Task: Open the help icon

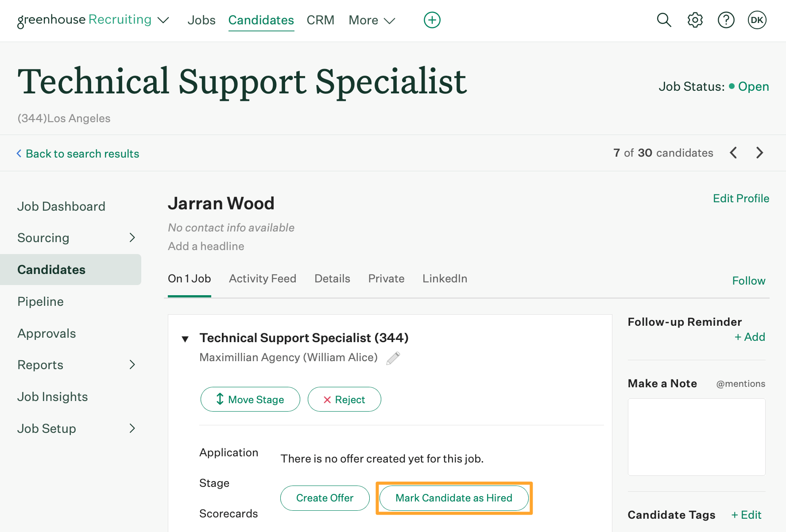Action: pos(726,19)
